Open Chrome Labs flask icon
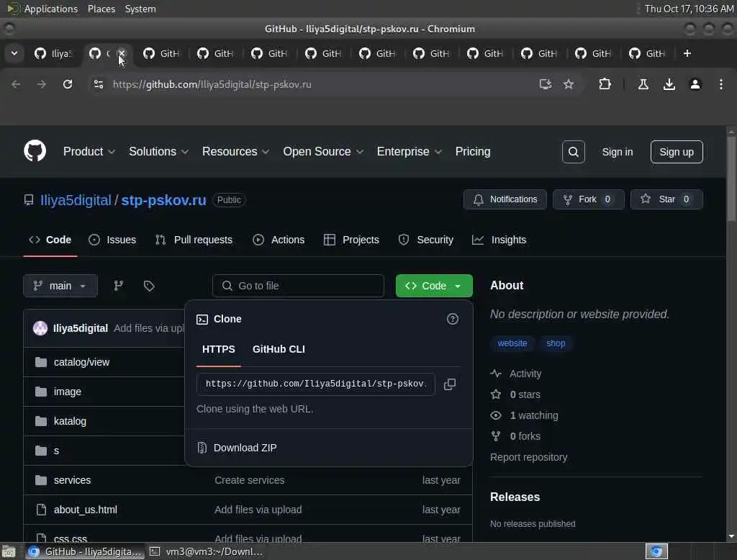The width and height of the screenshot is (737, 560). tap(643, 84)
